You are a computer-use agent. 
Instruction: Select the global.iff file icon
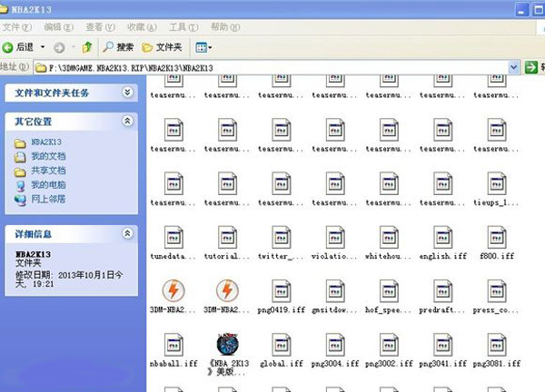[x=282, y=345]
